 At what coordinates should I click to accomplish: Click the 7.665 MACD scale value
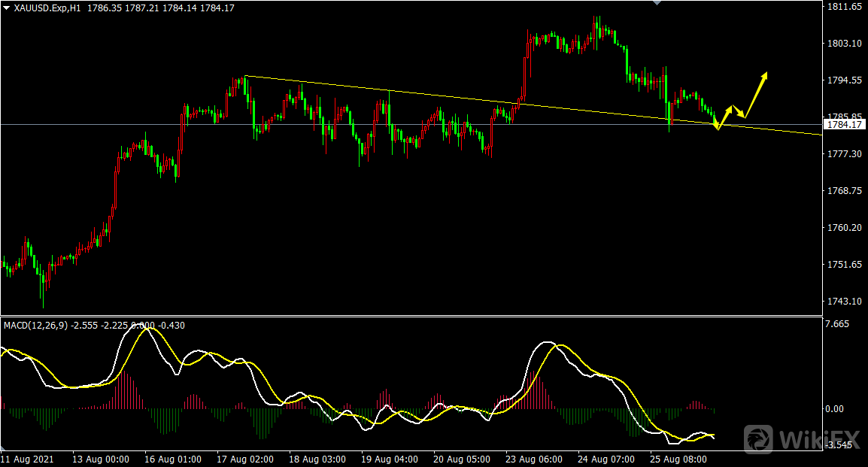(x=837, y=324)
